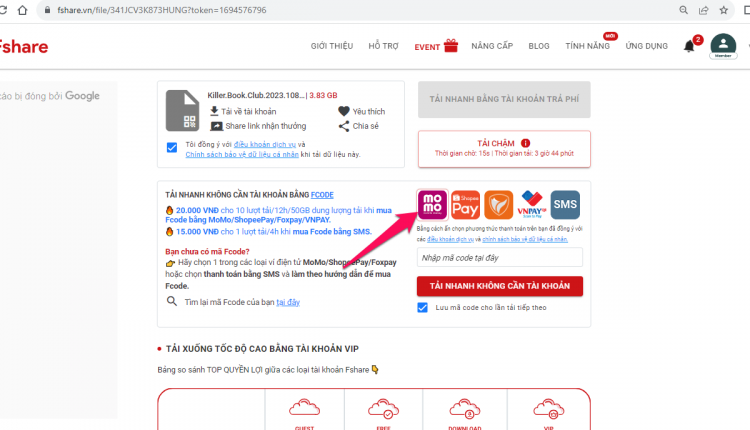
Task: Select SMS payment icon
Action: 565,205
